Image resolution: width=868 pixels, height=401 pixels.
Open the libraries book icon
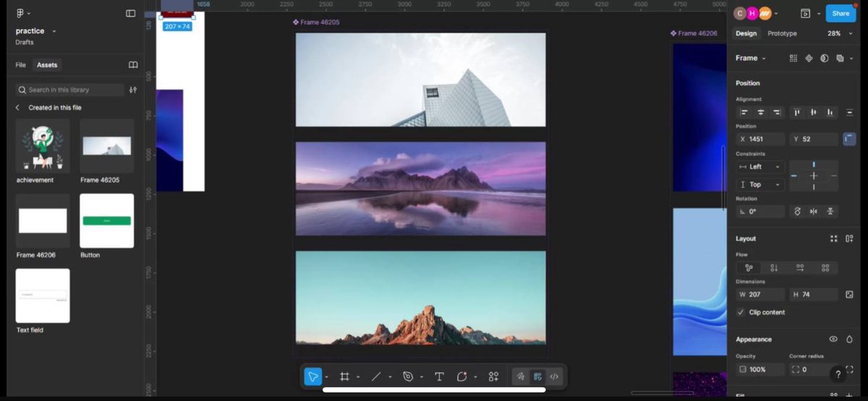(x=133, y=65)
